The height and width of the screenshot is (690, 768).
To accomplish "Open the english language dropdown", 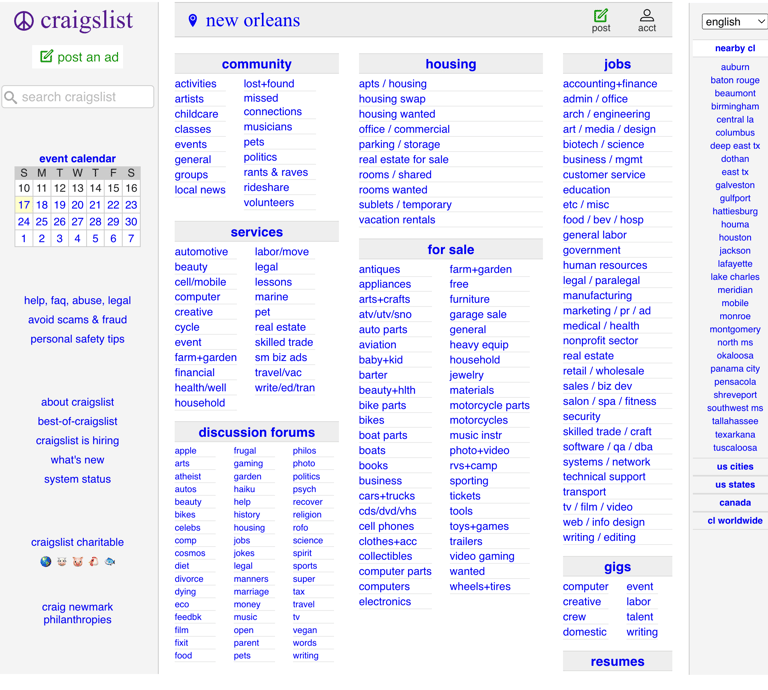I will coord(734,22).
